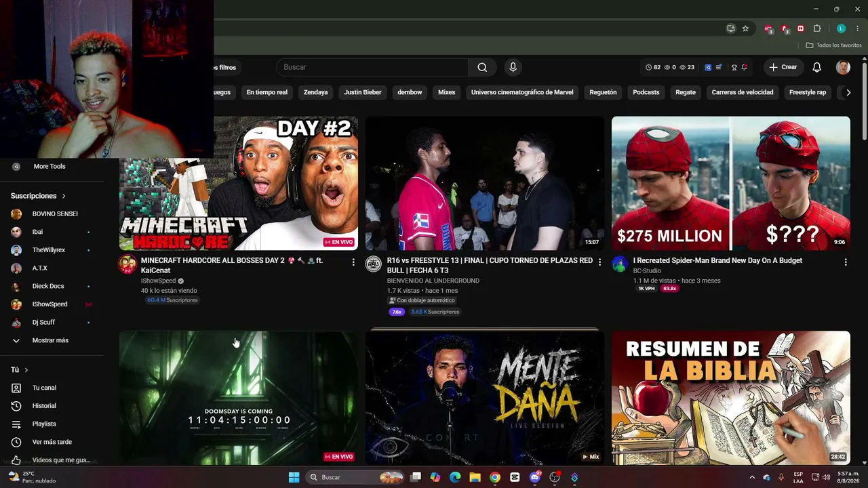Viewport: 868px width, 488px height.
Task: Expand the Tú section chevron
Action: [x=26, y=370]
